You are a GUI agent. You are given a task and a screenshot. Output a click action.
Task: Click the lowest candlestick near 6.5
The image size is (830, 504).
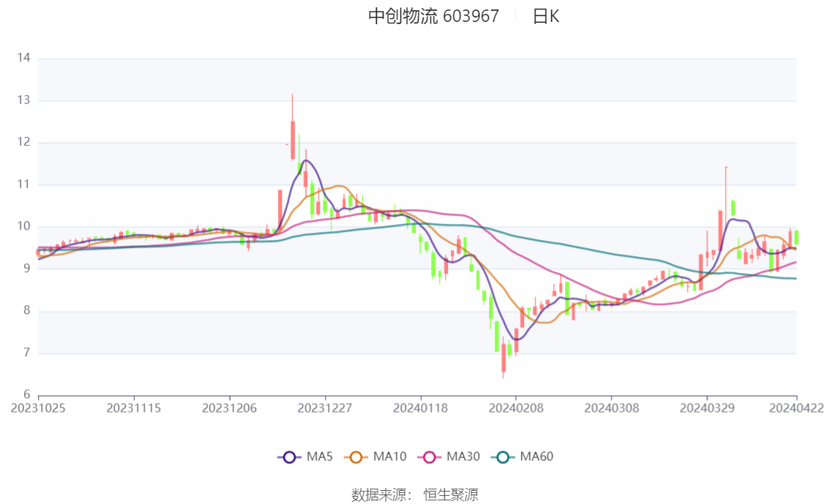[x=504, y=358]
